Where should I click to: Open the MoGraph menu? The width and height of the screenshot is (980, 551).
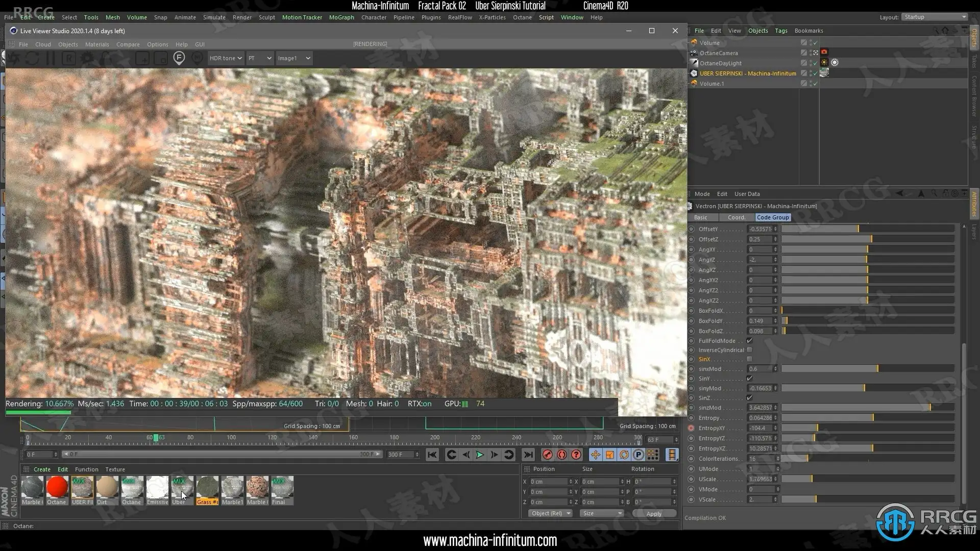[x=341, y=17]
